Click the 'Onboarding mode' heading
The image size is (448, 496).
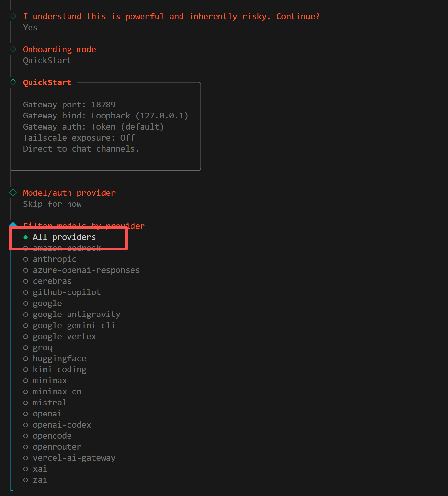point(59,49)
